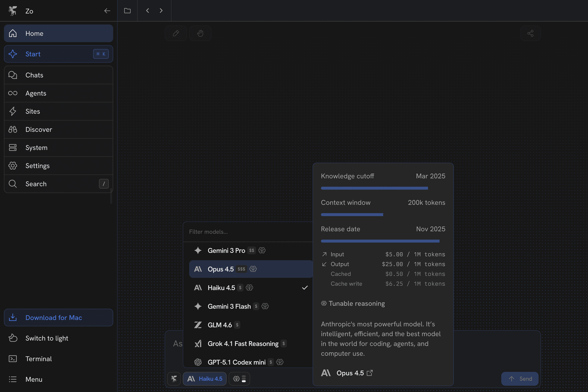Open the folder files icon
The image size is (588, 392).
click(x=127, y=11)
